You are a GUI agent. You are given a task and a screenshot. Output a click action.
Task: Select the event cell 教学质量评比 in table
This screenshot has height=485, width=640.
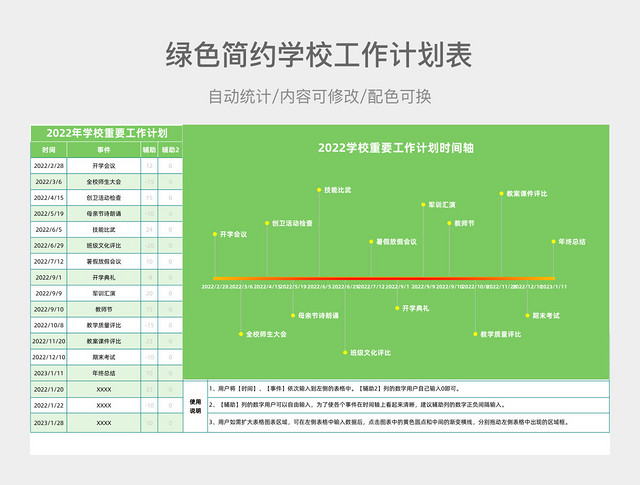(104, 325)
